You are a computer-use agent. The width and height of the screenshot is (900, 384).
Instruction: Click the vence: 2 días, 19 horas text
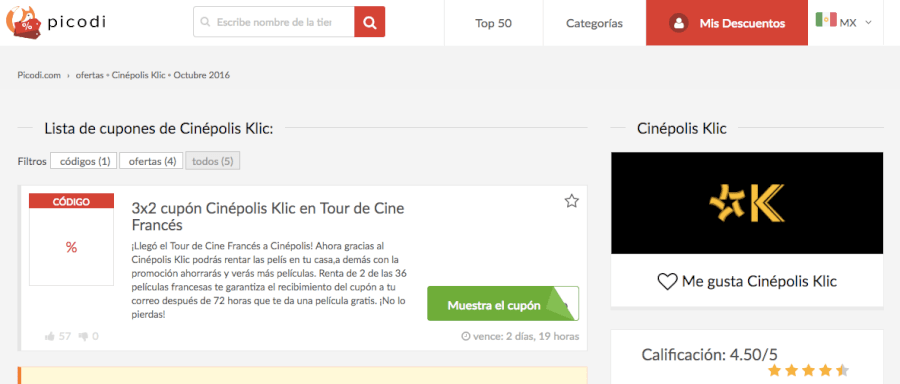[x=526, y=336]
